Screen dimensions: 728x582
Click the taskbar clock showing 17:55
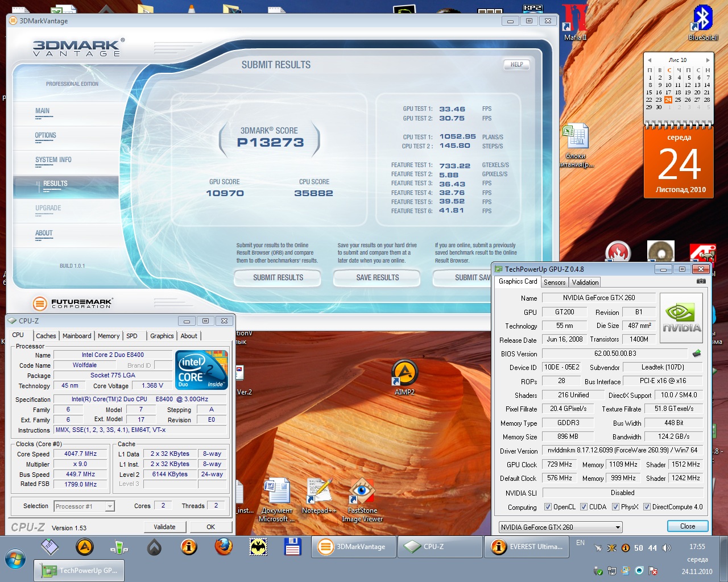(697, 547)
